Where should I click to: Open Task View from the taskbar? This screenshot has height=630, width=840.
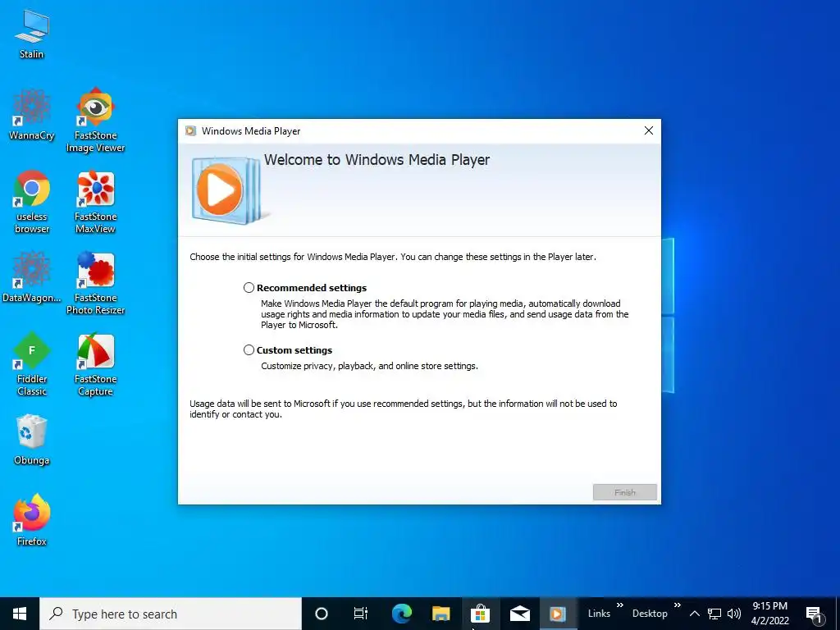[x=361, y=614]
